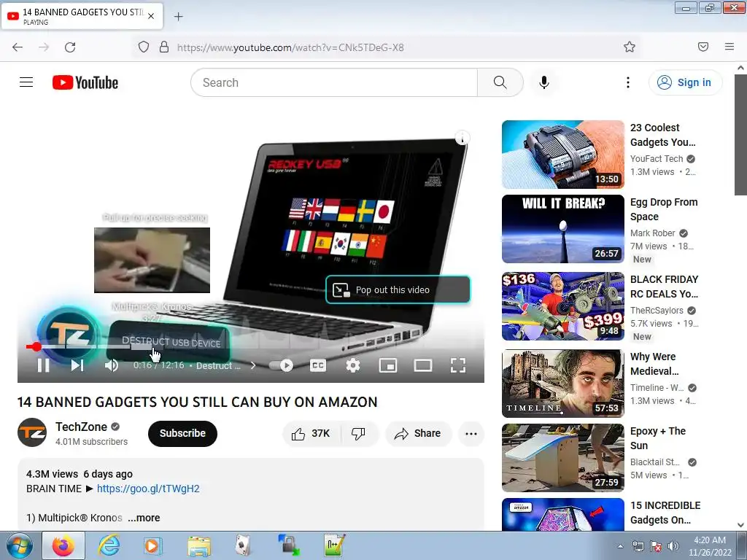This screenshot has height=560, width=747.
Task: Focus the YouTube search field
Action: coord(334,82)
